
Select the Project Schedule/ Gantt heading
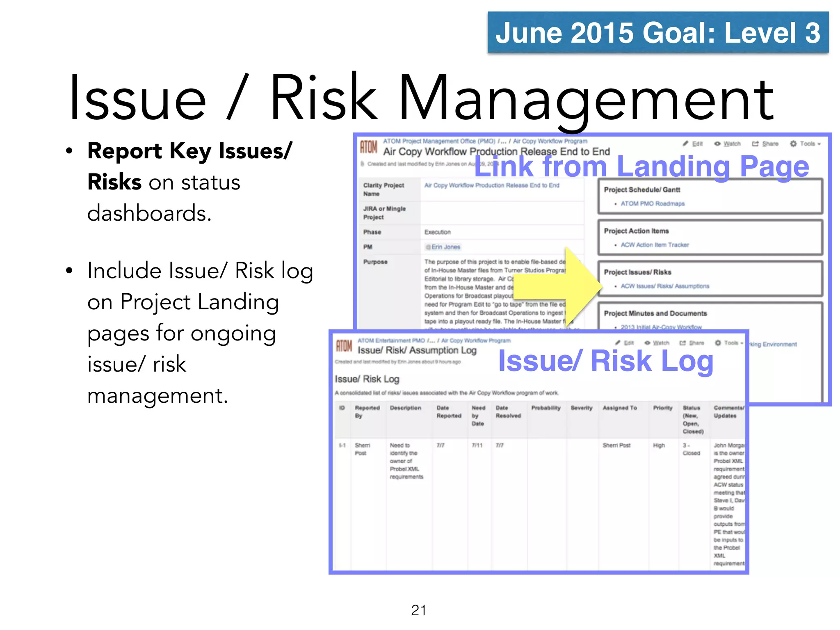(x=642, y=190)
